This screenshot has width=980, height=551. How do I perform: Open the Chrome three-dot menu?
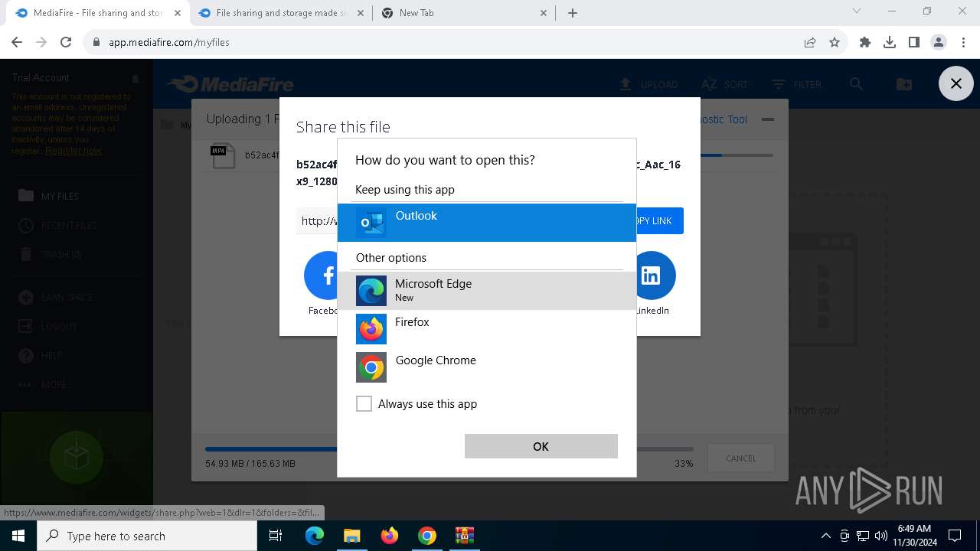click(x=962, y=43)
